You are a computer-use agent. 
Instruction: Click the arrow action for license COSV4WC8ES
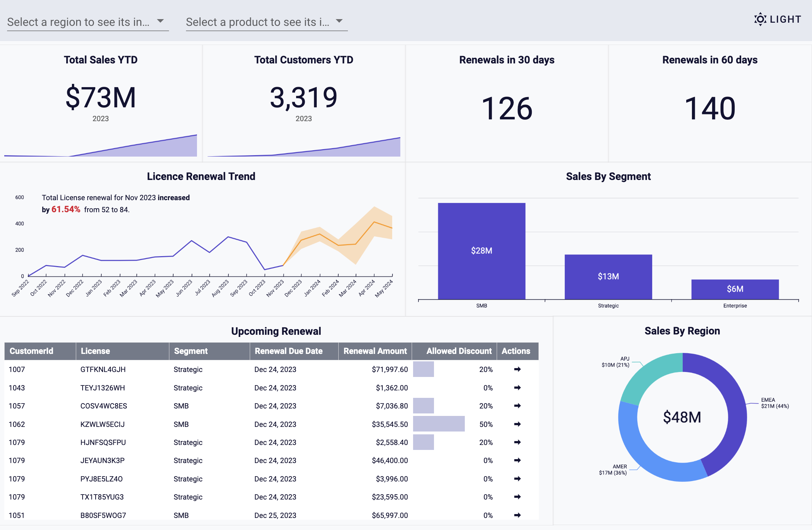click(x=517, y=406)
